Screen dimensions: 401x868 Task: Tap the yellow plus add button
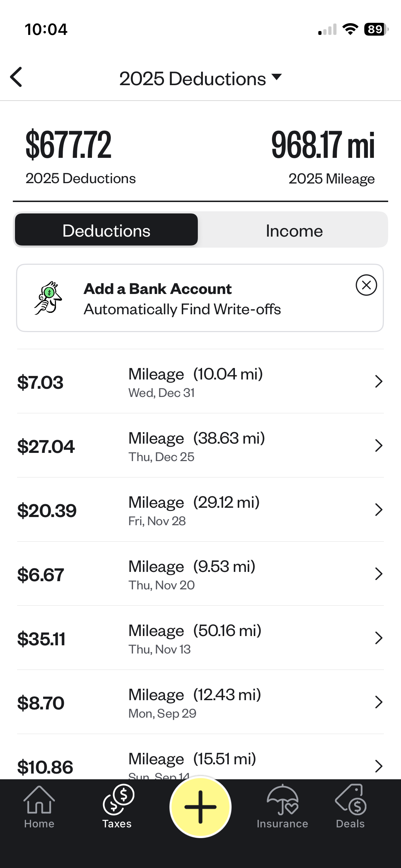200,807
